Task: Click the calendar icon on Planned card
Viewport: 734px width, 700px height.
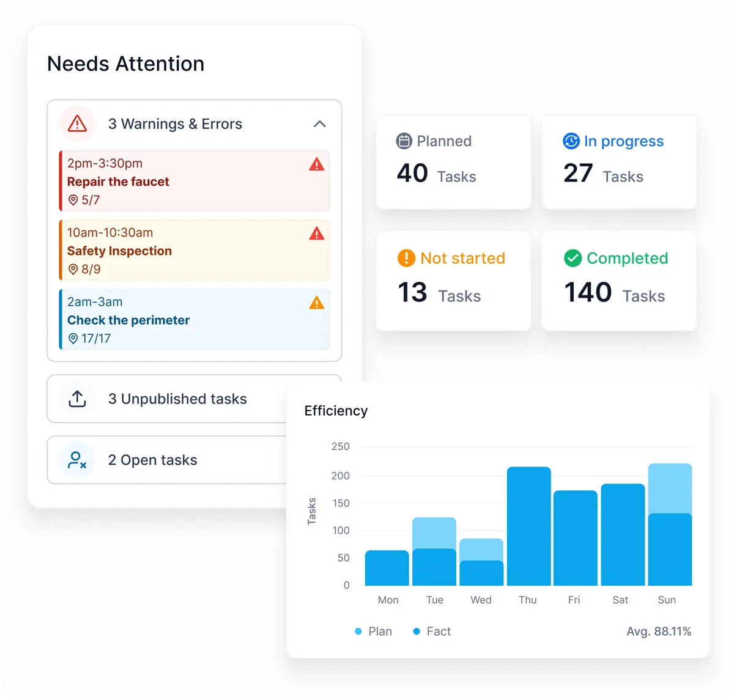Action: click(404, 141)
